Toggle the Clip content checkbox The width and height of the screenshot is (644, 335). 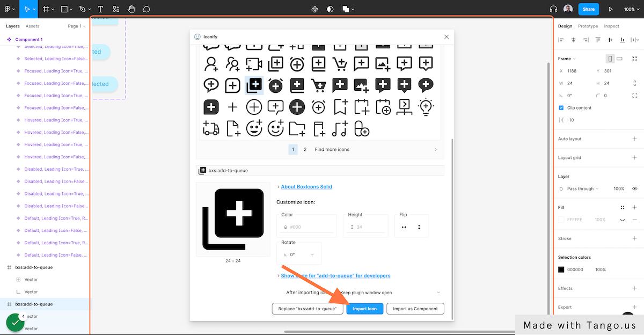coord(561,108)
